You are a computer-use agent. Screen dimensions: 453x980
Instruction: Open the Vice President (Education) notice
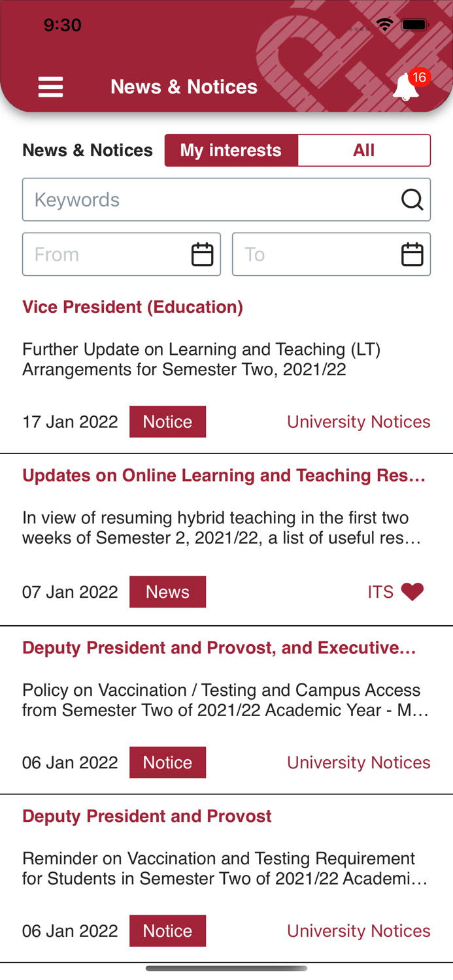point(133,306)
